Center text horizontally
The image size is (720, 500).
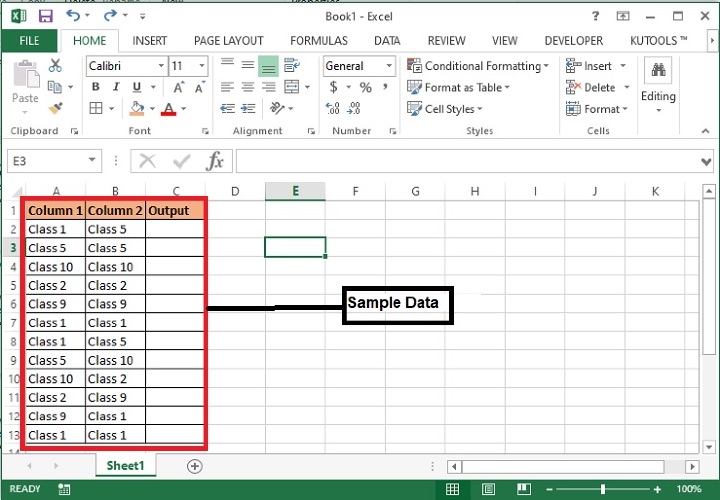[248, 87]
